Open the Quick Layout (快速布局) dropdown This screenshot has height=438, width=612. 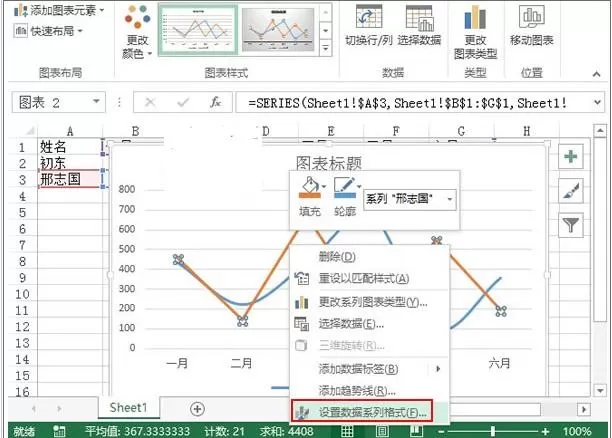(x=48, y=30)
